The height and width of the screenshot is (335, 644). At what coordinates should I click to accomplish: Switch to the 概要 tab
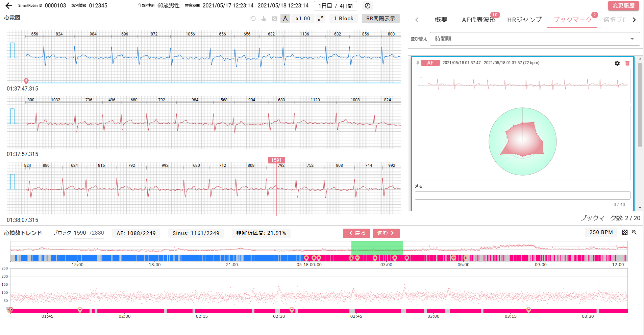(441, 20)
